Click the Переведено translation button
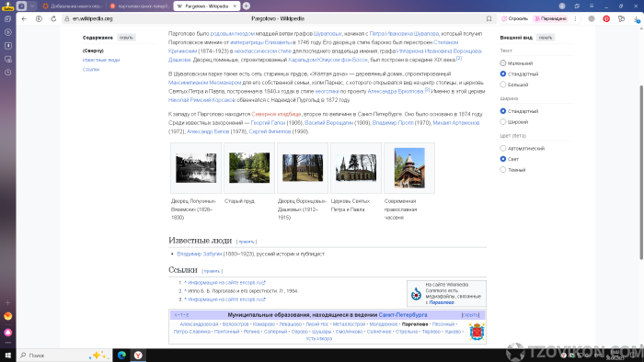The width and height of the screenshot is (644, 362). pyautogui.click(x=550, y=19)
